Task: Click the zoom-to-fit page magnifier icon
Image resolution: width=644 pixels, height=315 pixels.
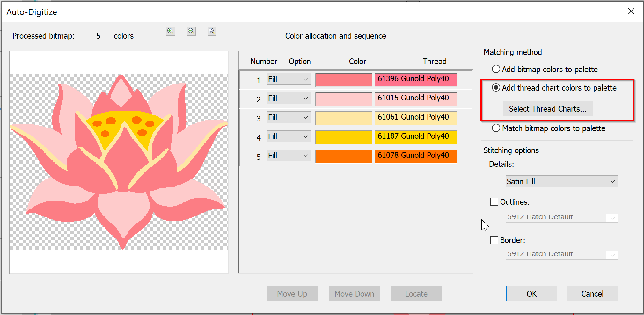Action: pyautogui.click(x=212, y=31)
